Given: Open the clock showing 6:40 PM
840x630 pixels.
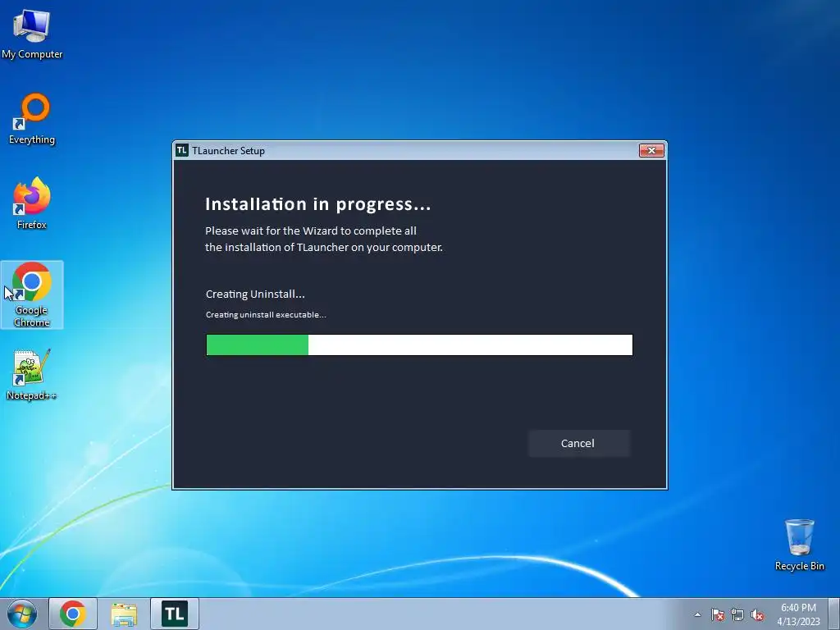Looking at the screenshot, I should [798, 614].
